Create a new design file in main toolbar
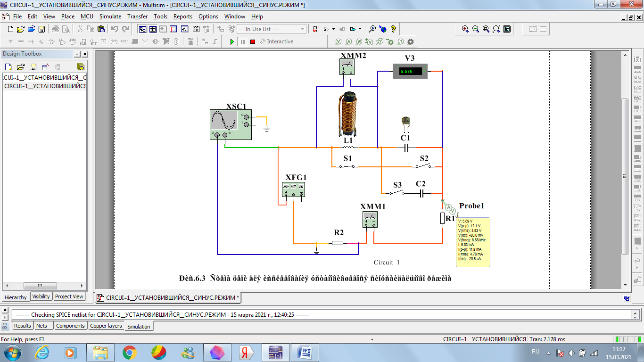Viewport: 644px width, 362px height. (10, 29)
